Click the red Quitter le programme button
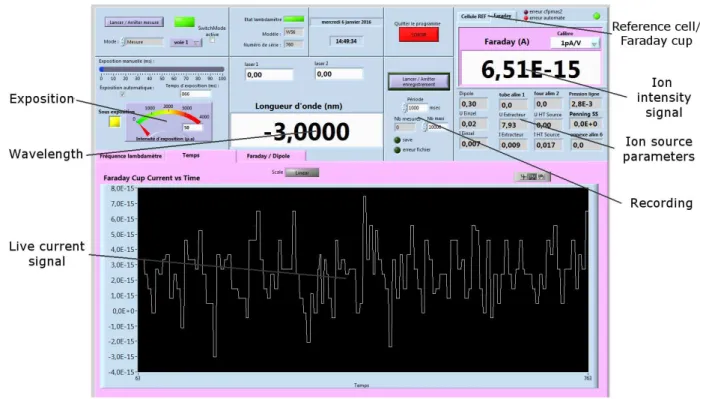The width and height of the screenshot is (703, 399). (x=419, y=35)
